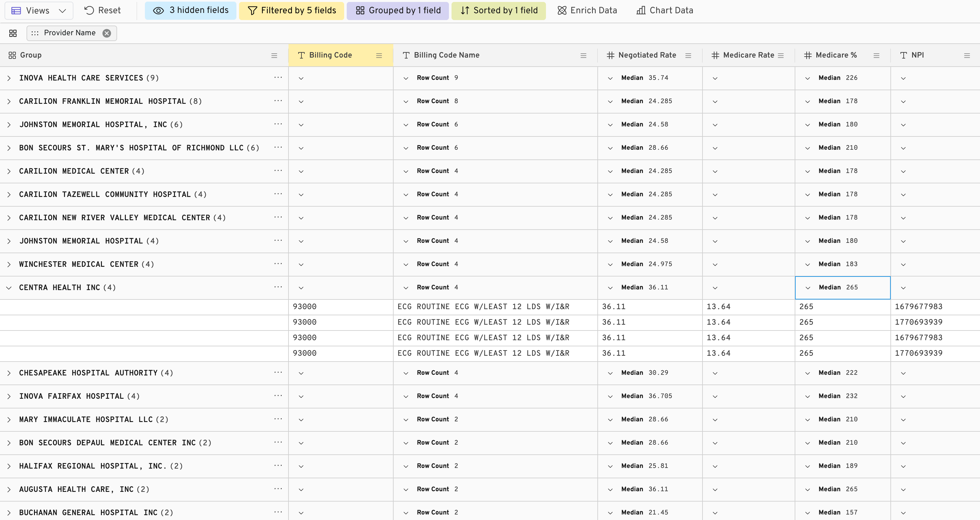Screen dimensions: 980x520
Task: Open Sorted by 1 field options
Action: point(498,11)
